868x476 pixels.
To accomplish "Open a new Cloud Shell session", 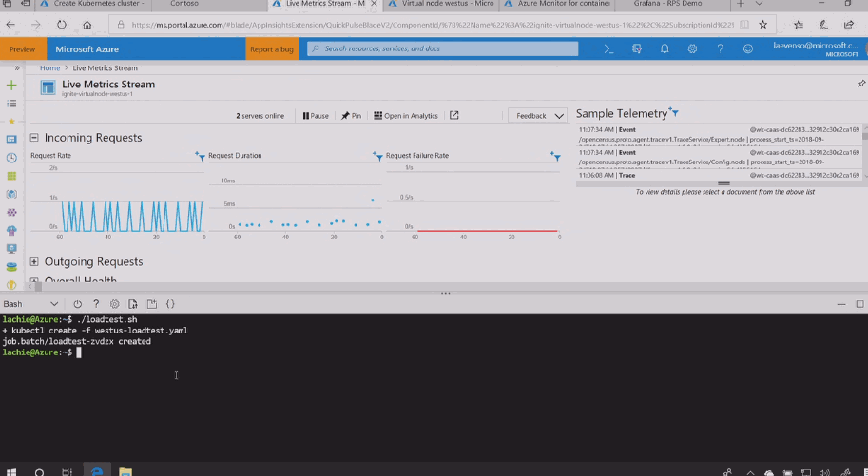I will click(x=152, y=304).
